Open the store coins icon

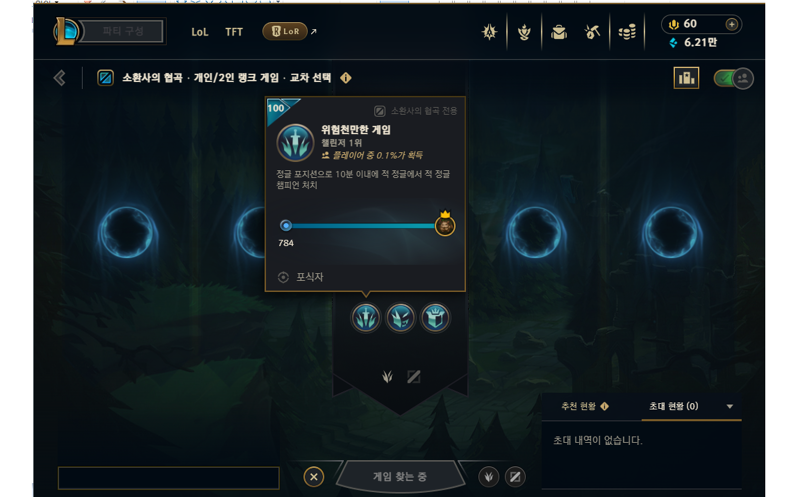(627, 32)
